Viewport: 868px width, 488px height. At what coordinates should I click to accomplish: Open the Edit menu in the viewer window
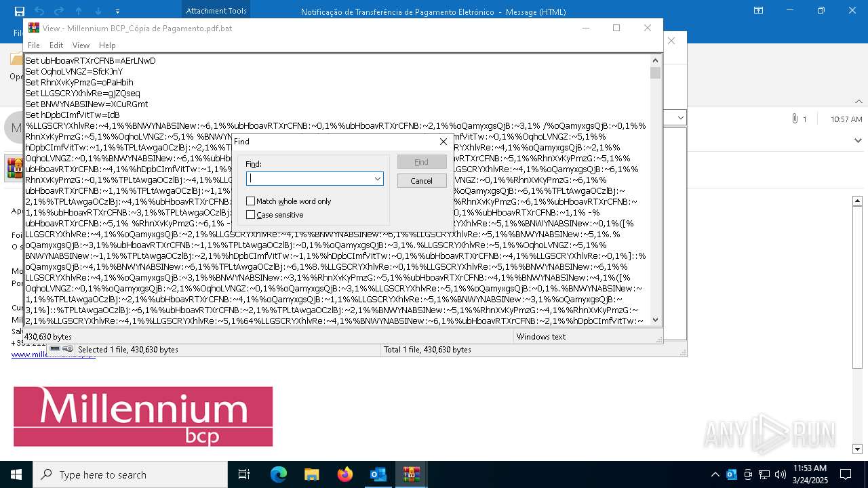[x=56, y=45]
